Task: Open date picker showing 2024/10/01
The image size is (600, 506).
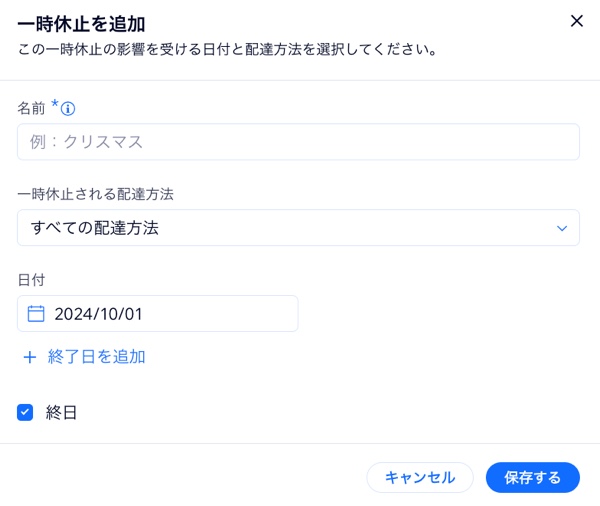Action: (x=158, y=314)
